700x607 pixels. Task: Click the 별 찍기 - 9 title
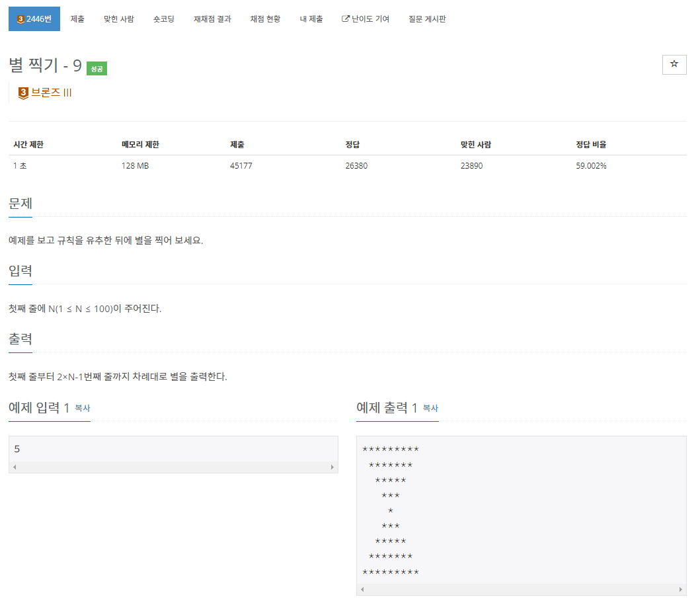click(x=45, y=65)
